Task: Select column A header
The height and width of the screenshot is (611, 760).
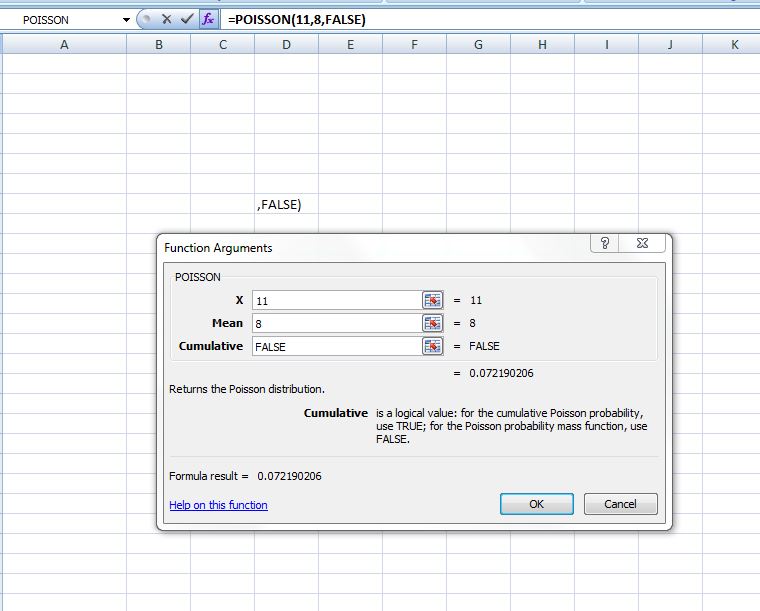Action: click(x=64, y=44)
